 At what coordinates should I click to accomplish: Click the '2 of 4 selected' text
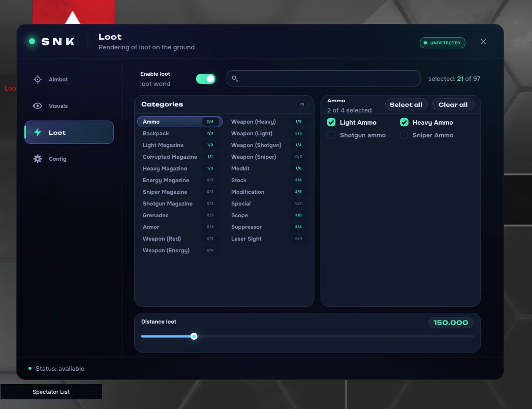tap(349, 110)
